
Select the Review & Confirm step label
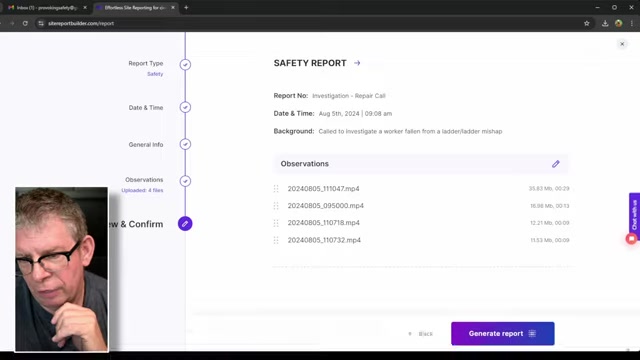pos(136,224)
